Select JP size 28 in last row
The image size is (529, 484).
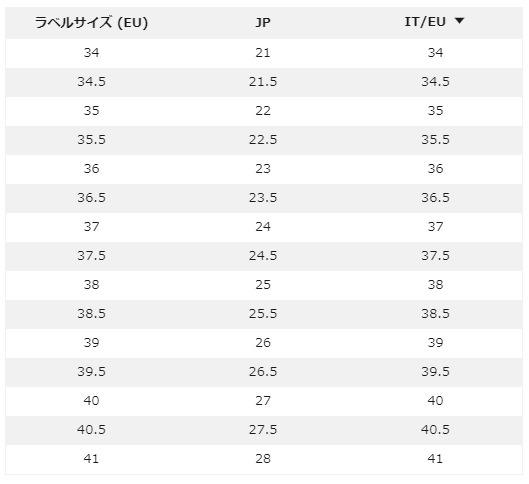pyautogui.click(x=263, y=459)
